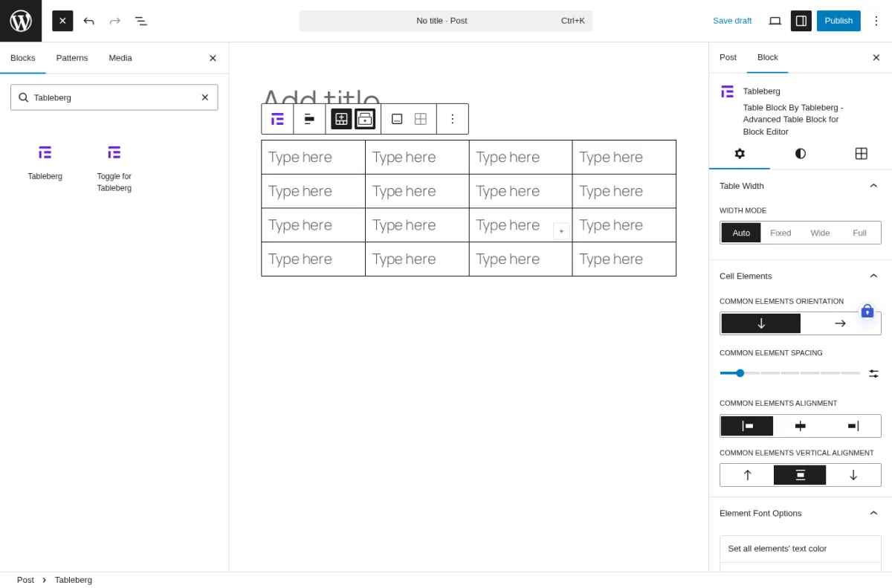Open the editor Options three-dot menu
Viewport: 892px width, 588px height.
click(x=876, y=21)
